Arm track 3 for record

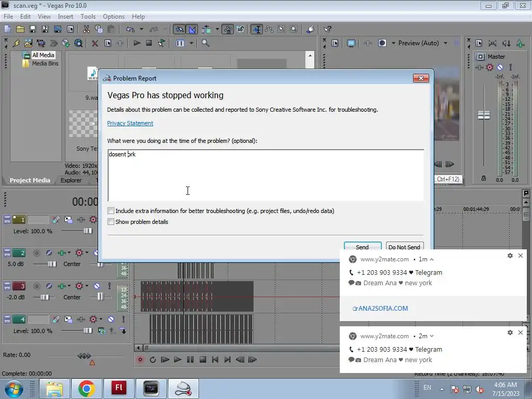[37, 286]
